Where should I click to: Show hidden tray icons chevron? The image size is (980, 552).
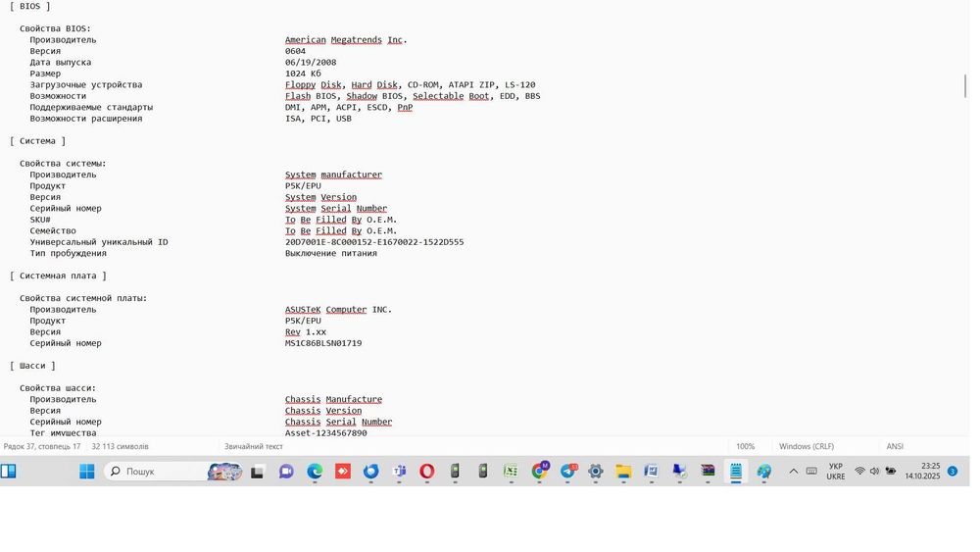[x=793, y=472]
